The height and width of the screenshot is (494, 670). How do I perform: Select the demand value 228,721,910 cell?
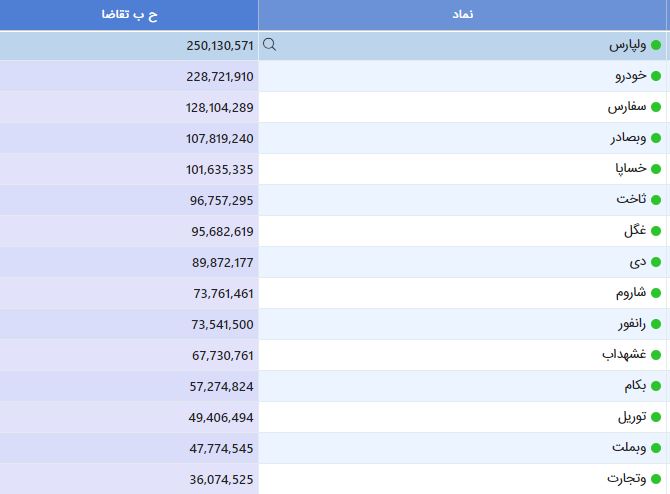coord(129,76)
